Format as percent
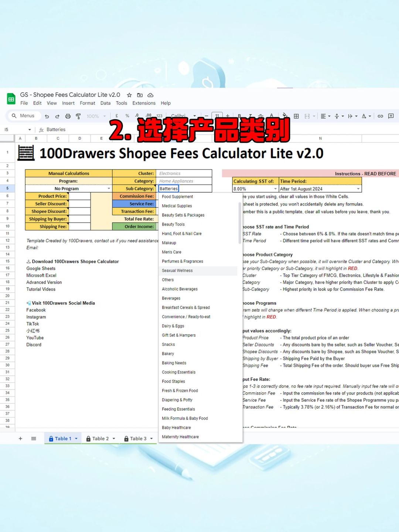Screen dimensions: 399x532 point(127,116)
